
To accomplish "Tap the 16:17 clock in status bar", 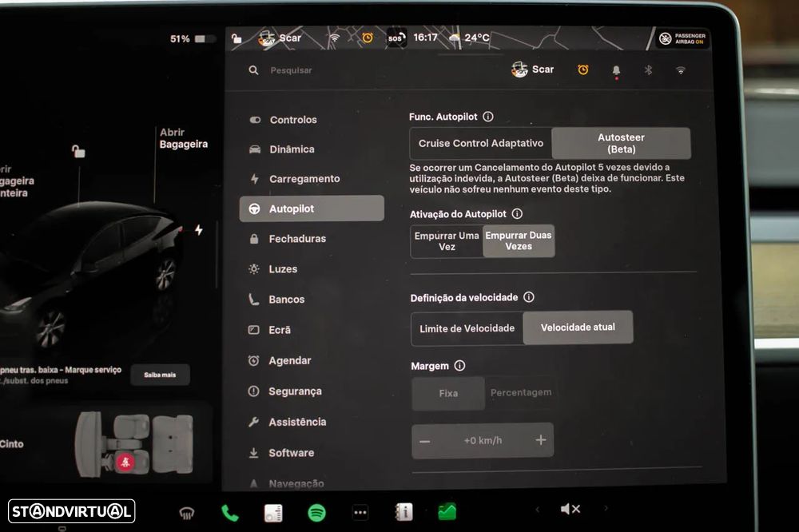I will tap(426, 38).
